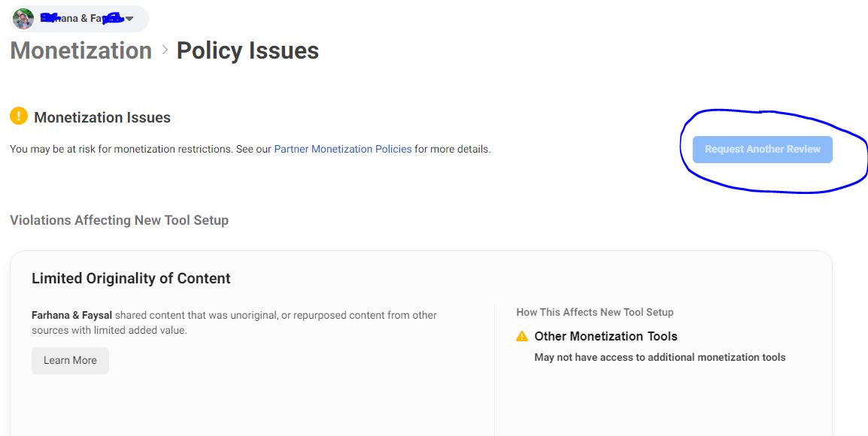868x436 pixels.
Task: Click the How This Affects New Tool Setup label
Action: click(x=595, y=312)
